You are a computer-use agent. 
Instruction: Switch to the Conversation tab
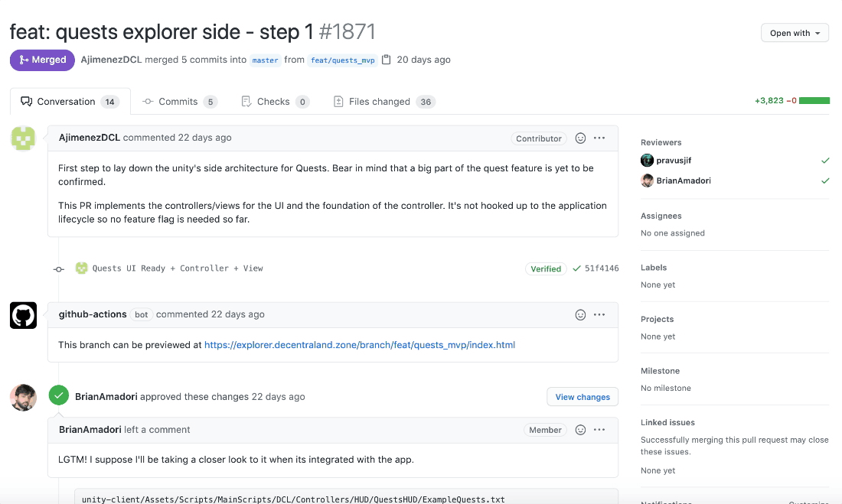coord(70,102)
